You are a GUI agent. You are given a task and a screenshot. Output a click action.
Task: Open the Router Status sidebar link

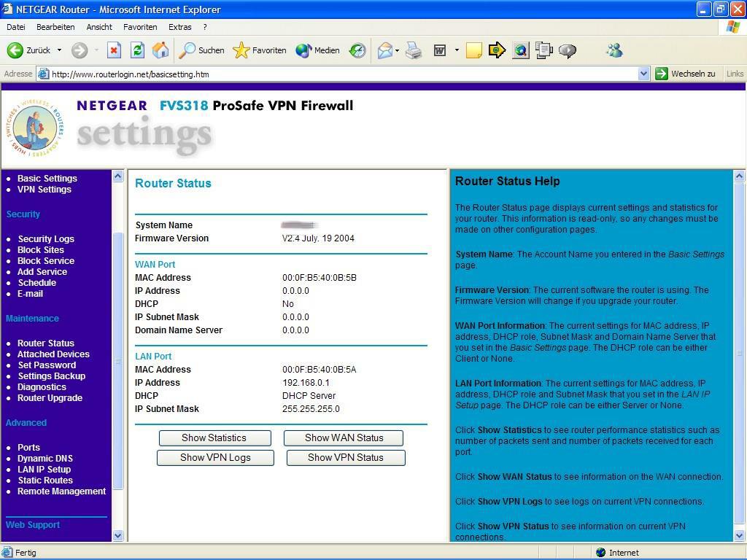[x=46, y=343]
